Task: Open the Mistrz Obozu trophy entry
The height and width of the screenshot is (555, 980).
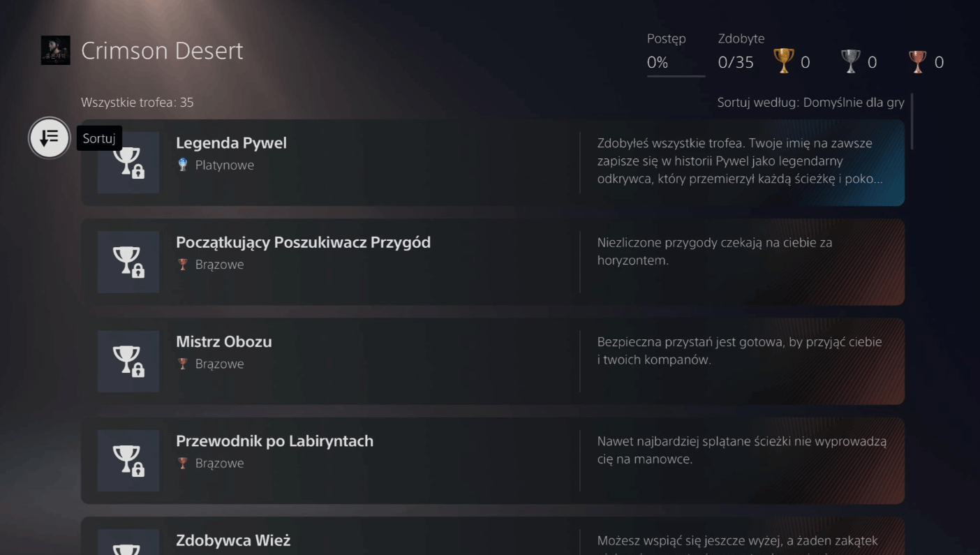Action: tap(223, 341)
